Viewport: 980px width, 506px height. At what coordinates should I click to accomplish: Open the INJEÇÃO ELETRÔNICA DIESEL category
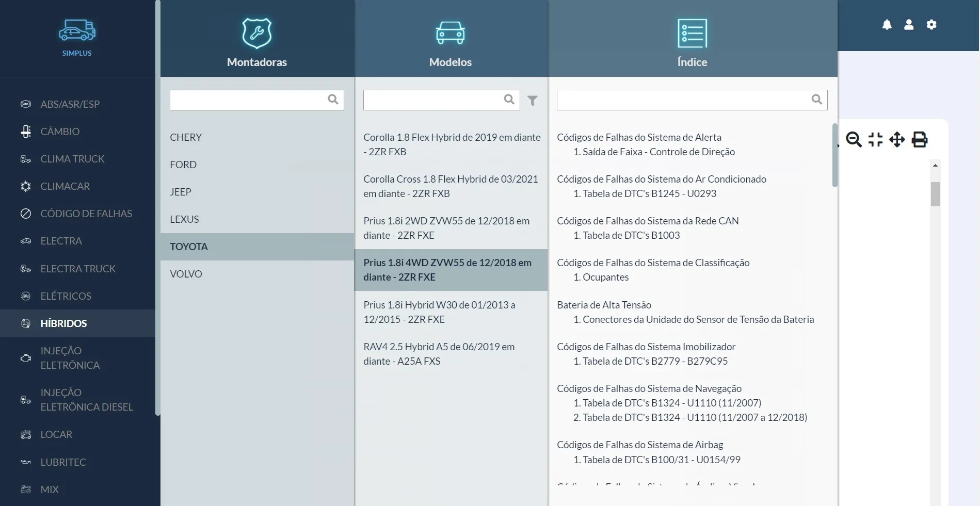[86, 400]
